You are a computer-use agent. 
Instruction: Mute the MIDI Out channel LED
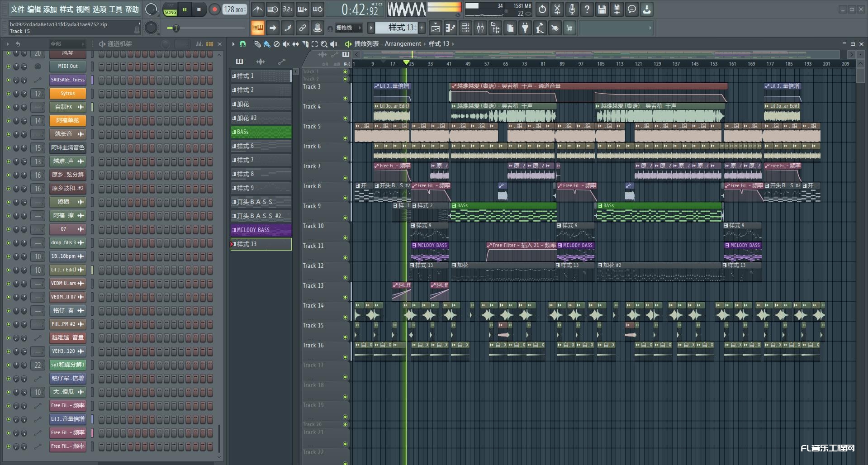(8, 66)
